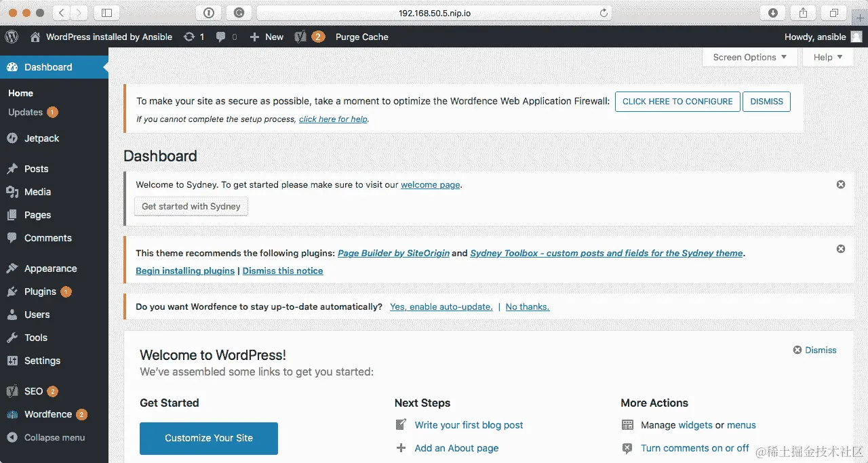Dismiss the Welcome to Sydney notice
868x463 pixels.
841,184
